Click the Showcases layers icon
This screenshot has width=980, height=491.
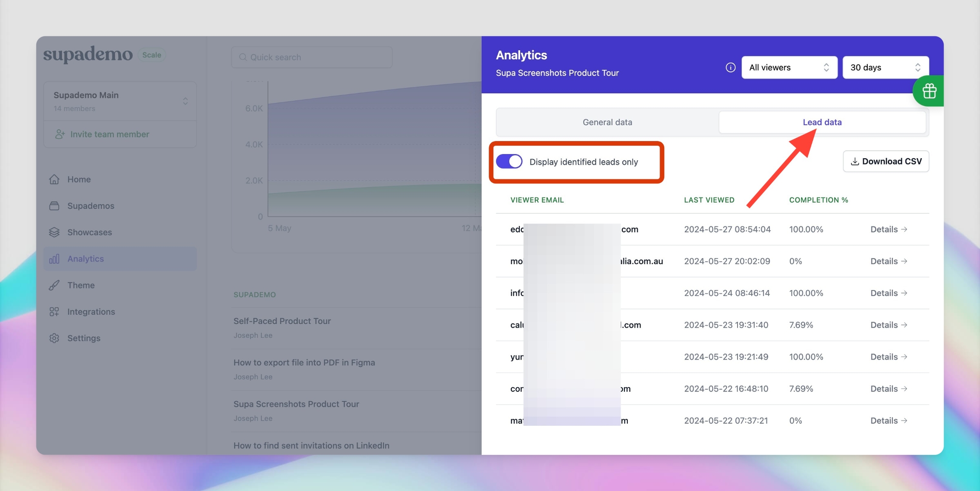(54, 232)
